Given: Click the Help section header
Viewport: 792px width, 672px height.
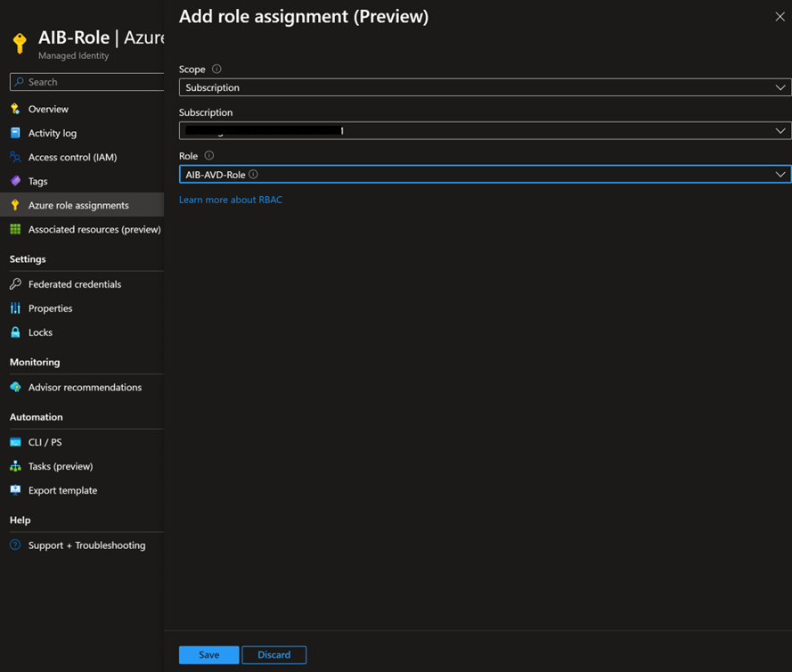Looking at the screenshot, I should pyautogui.click(x=20, y=520).
